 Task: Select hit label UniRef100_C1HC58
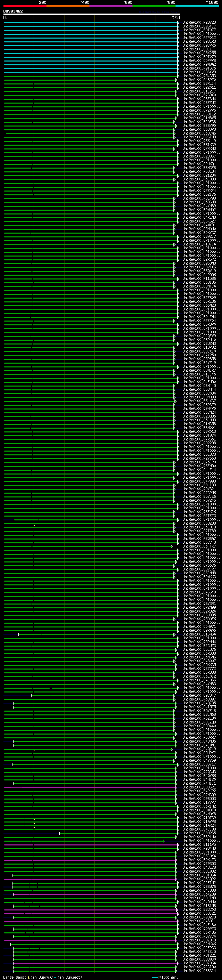199,424
